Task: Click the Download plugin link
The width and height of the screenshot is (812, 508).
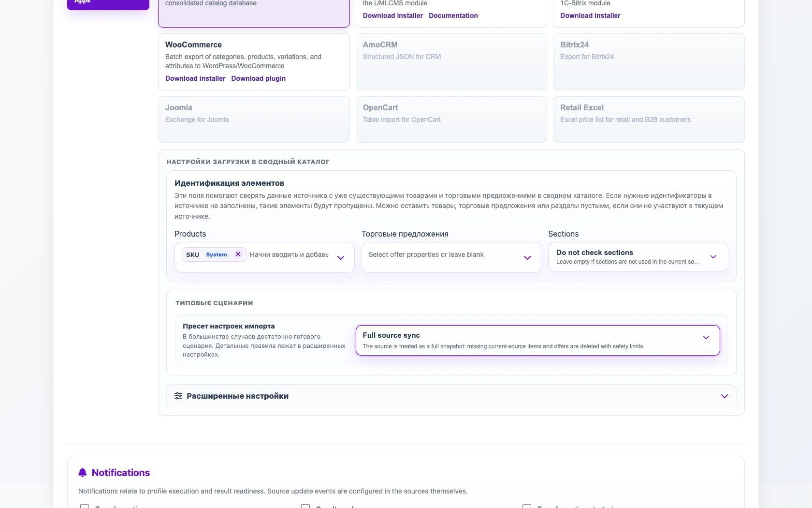Action: click(x=258, y=78)
